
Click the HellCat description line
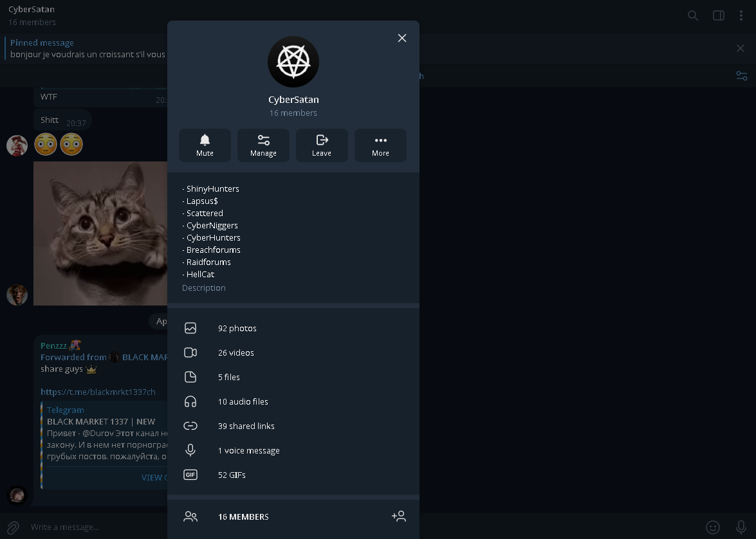pyautogui.click(x=198, y=274)
